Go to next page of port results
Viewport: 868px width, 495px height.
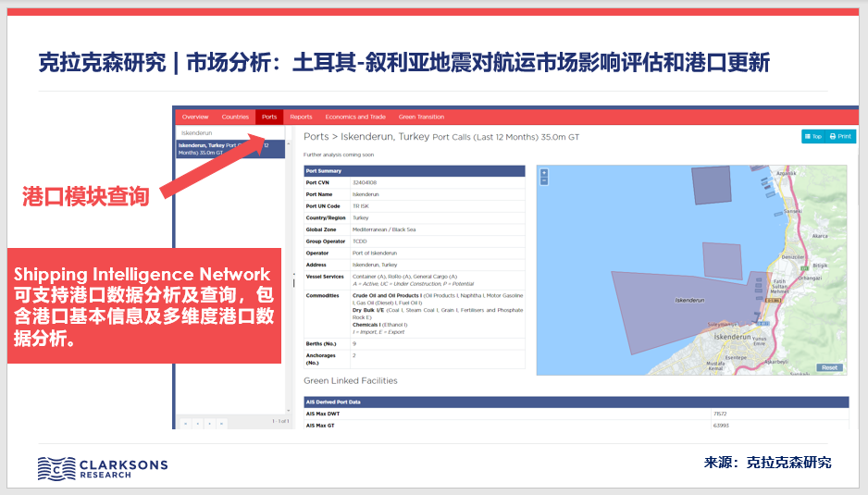coord(210,424)
